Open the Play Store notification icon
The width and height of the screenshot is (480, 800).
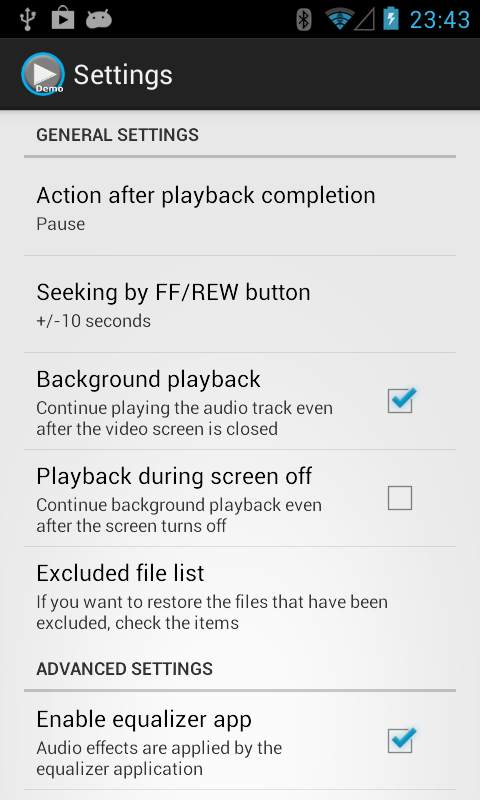point(63,19)
